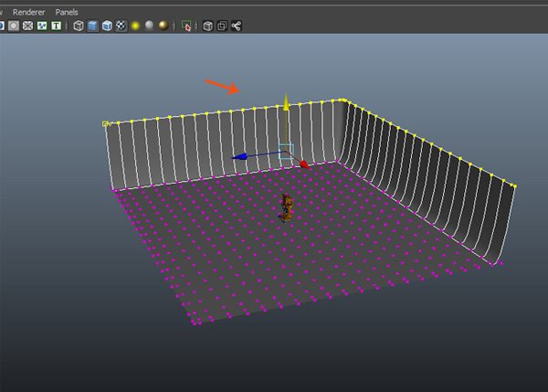Enable wireframe on shaded display
Image resolution: width=548 pixels, height=392 pixels.
[x=107, y=26]
